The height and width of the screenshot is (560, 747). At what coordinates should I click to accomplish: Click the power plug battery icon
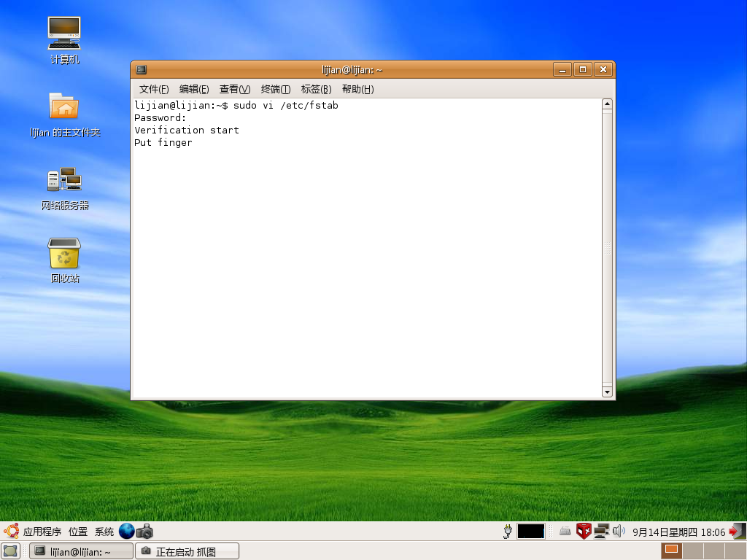coord(508,531)
